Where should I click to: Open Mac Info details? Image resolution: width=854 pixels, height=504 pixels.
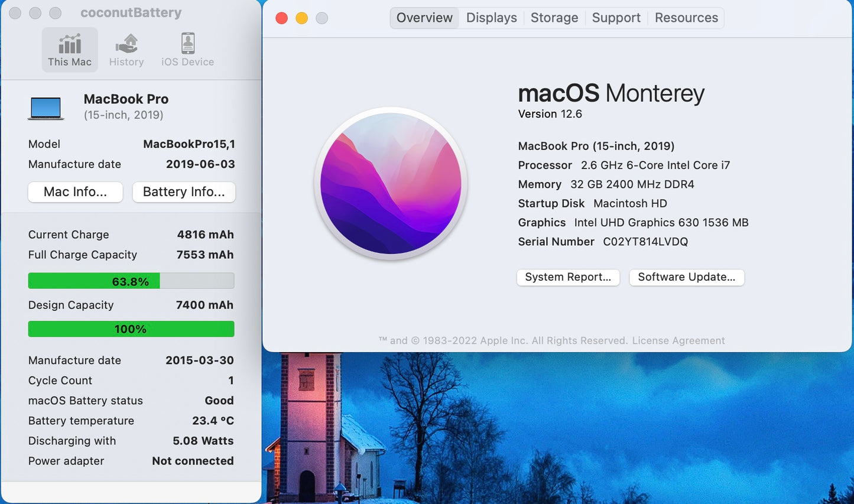75,192
